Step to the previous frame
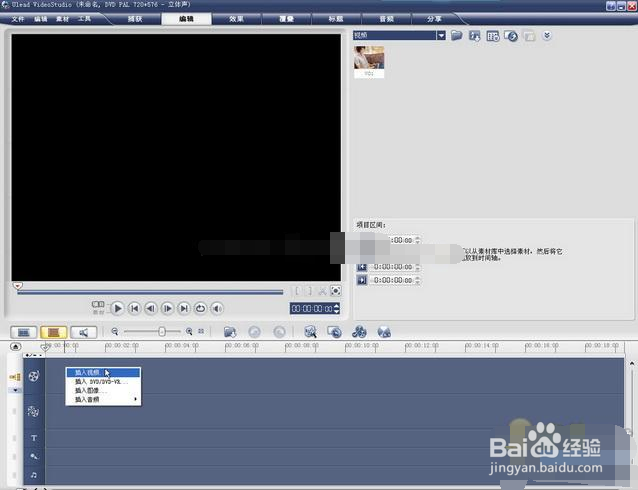Viewport: 638px width, 490px height. 151,308
